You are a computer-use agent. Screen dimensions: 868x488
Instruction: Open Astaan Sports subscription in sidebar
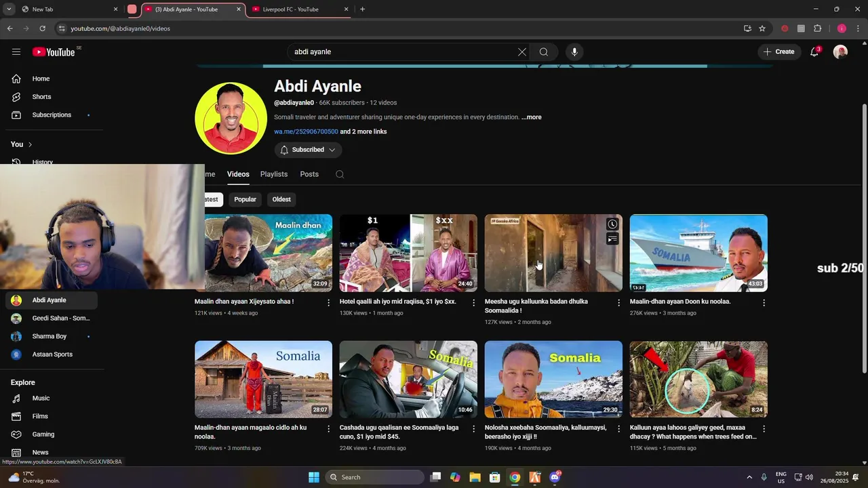coord(52,354)
